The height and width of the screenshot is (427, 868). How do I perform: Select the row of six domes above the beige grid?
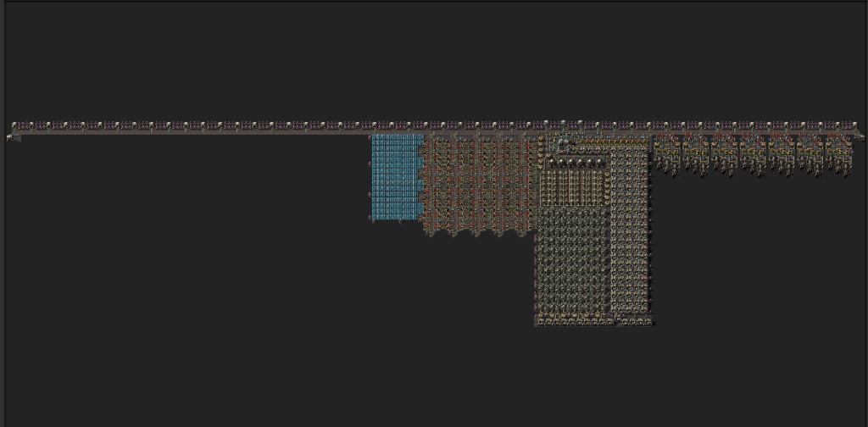(x=576, y=162)
